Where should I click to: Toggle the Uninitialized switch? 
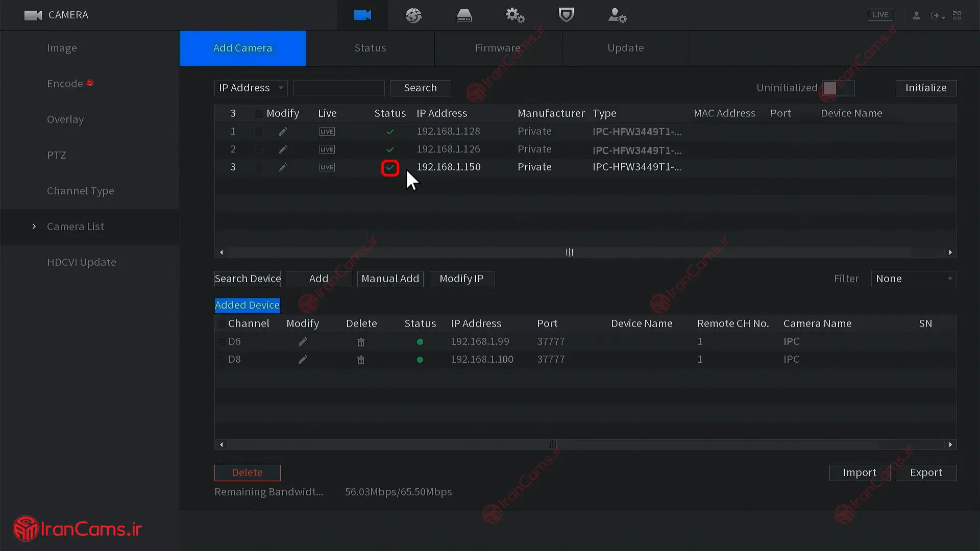tap(838, 88)
